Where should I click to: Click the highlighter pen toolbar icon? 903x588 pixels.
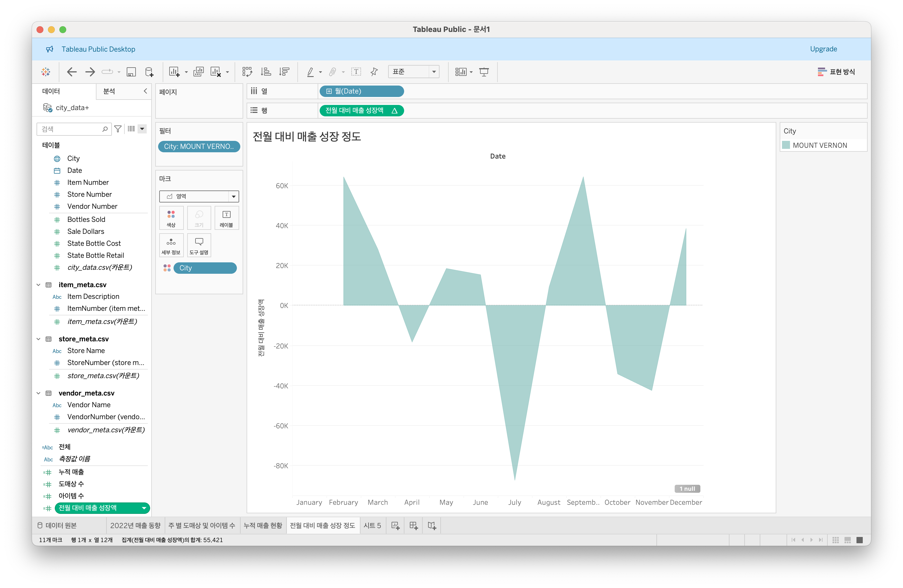(x=310, y=72)
